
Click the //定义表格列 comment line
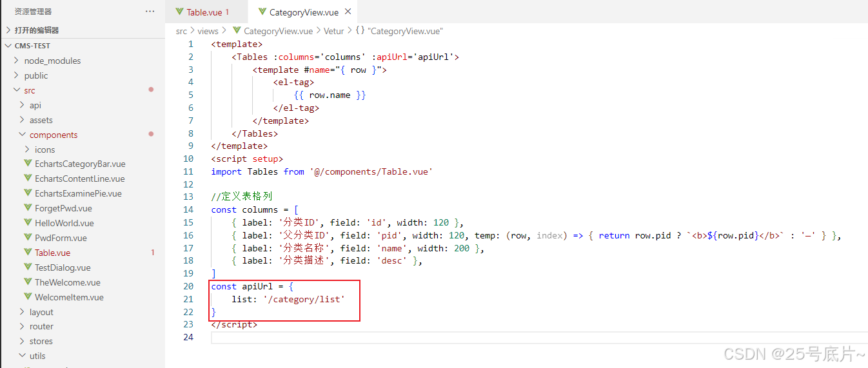(x=242, y=197)
